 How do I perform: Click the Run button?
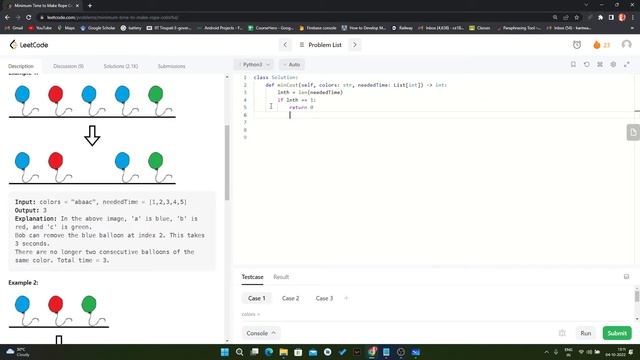click(x=585, y=333)
